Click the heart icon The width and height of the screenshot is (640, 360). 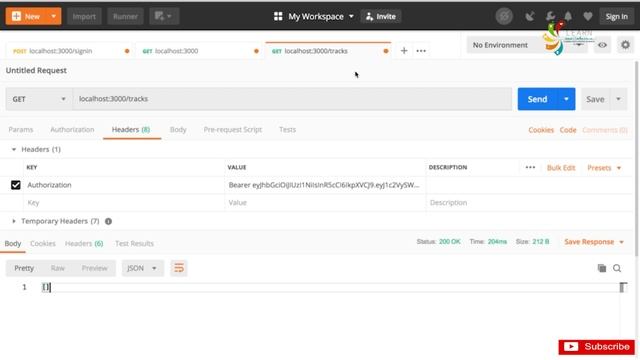tap(587, 16)
